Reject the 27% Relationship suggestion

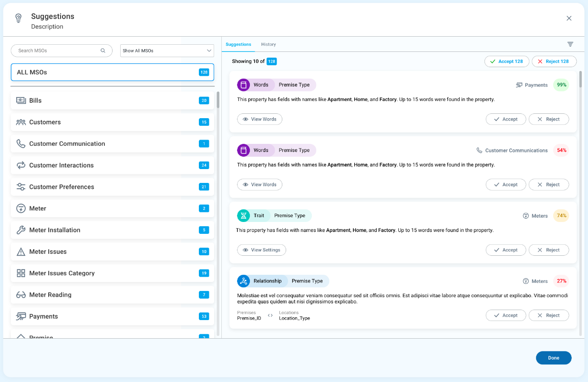coord(548,315)
